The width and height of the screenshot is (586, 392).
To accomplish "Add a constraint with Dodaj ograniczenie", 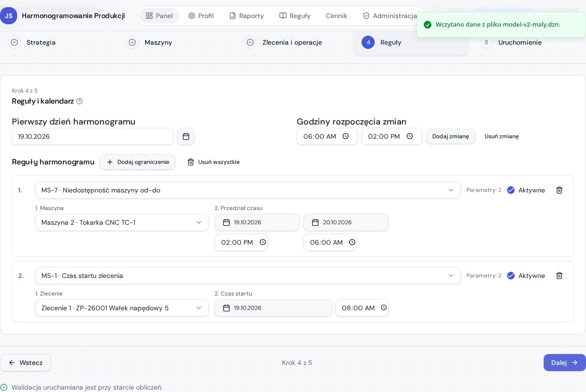I will 137,162.
